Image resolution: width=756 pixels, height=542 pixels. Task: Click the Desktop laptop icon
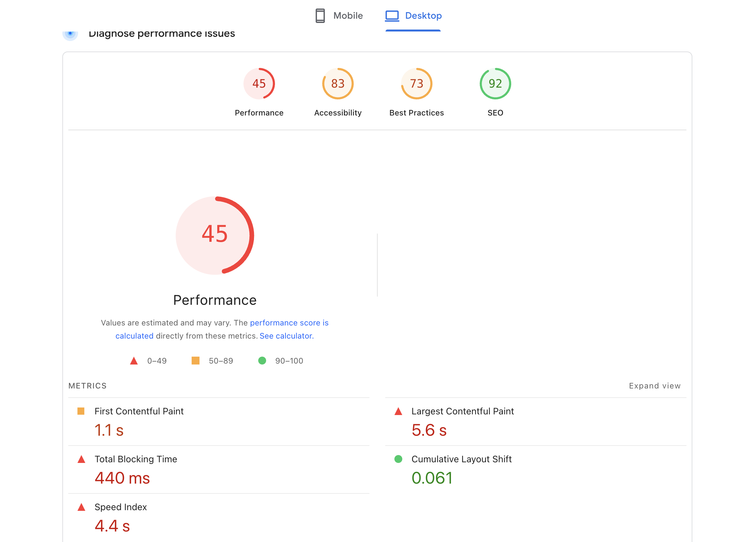(392, 16)
